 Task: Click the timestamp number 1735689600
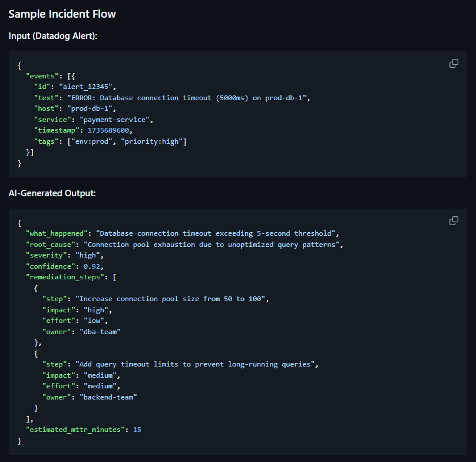click(x=110, y=131)
